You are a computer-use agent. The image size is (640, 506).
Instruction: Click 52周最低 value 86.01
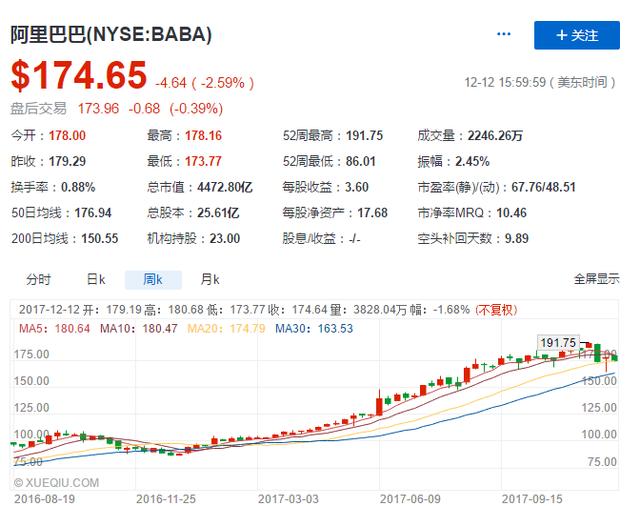(x=360, y=161)
